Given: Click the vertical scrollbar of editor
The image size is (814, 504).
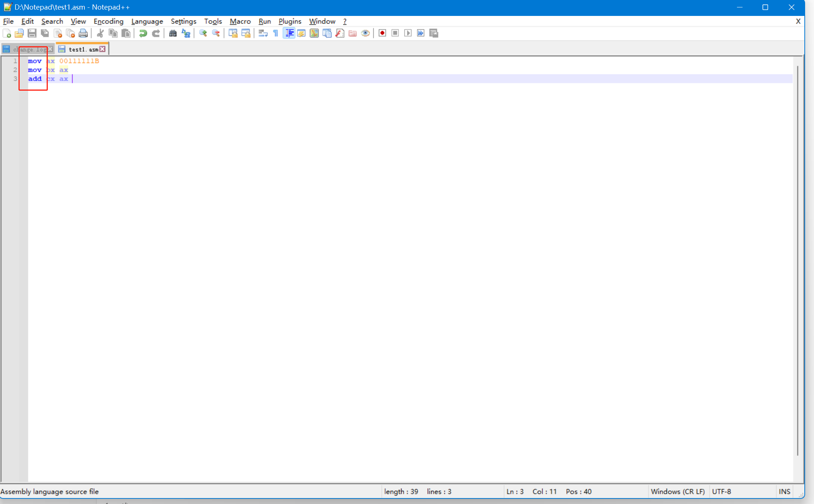Looking at the screenshot, I should pyautogui.click(x=797, y=259).
